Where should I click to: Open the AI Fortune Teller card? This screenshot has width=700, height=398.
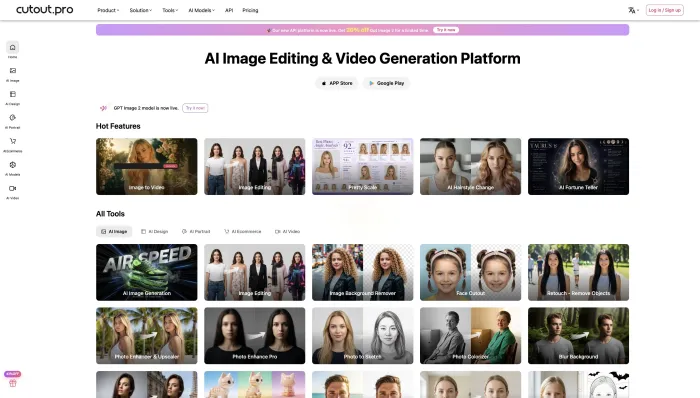coord(579,166)
